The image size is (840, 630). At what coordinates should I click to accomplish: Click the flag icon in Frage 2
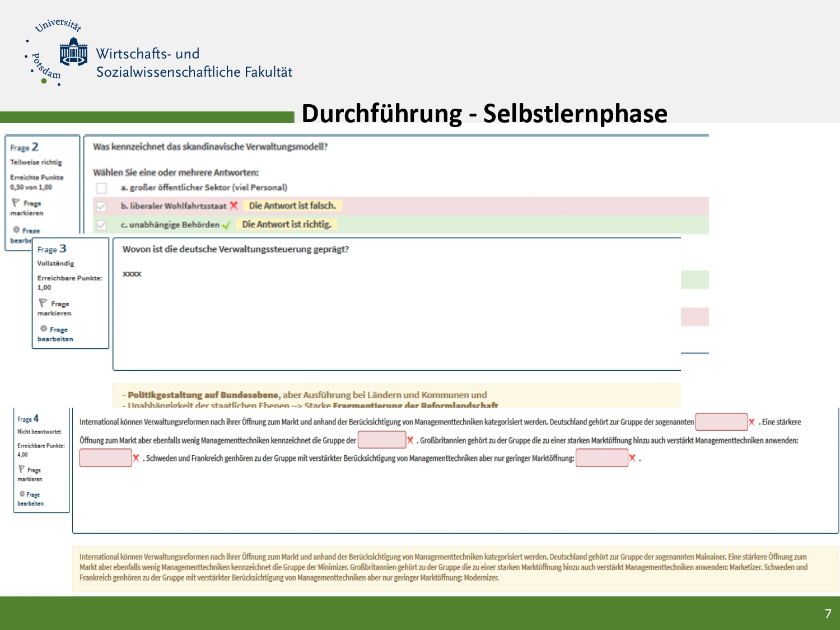point(16,203)
